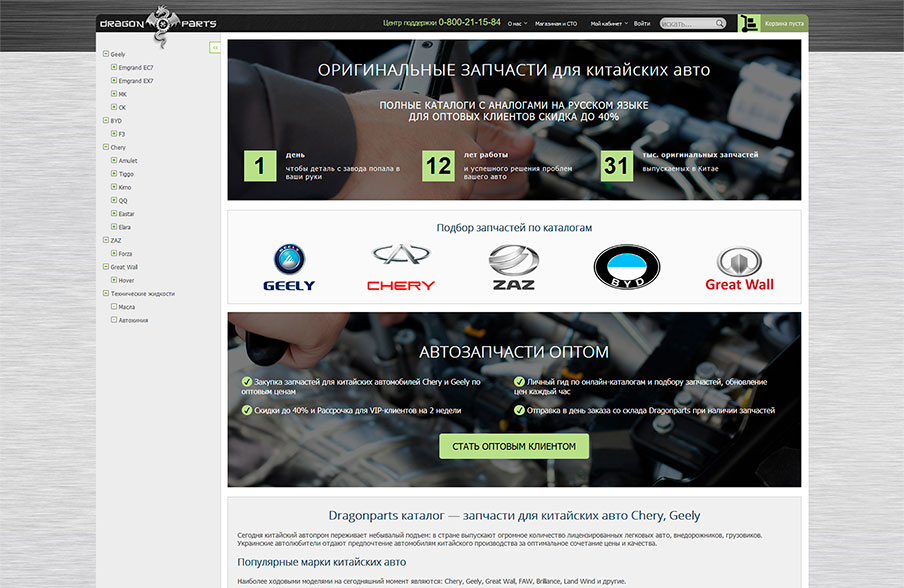Open the Kimo model under Chery
This screenshot has height=588, width=904.
tap(125, 187)
